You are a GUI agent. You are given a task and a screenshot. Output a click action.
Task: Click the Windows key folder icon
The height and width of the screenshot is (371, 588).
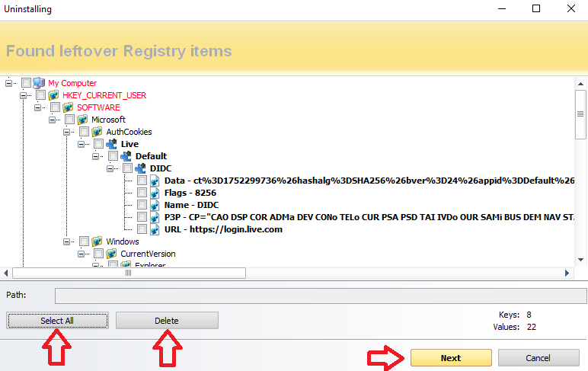click(x=97, y=241)
